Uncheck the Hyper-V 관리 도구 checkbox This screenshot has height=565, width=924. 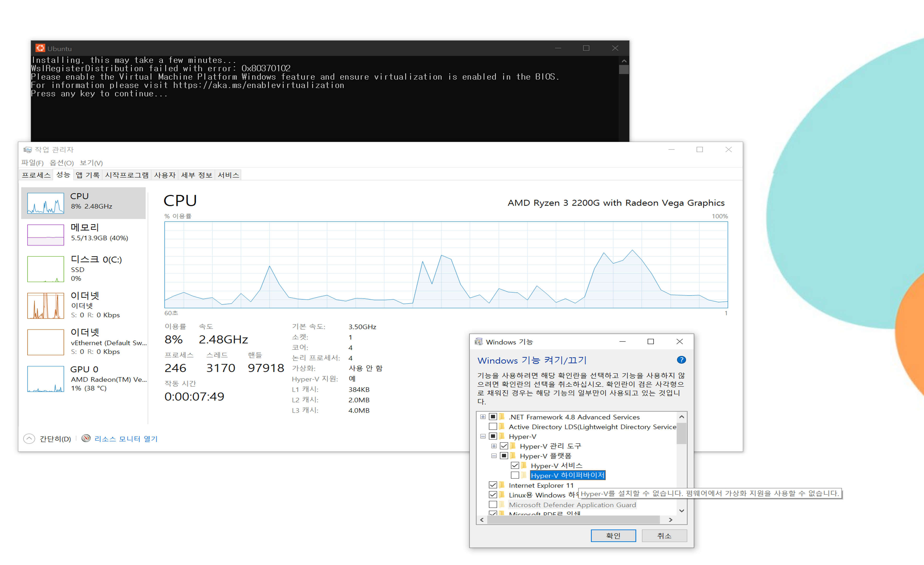[x=504, y=446]
